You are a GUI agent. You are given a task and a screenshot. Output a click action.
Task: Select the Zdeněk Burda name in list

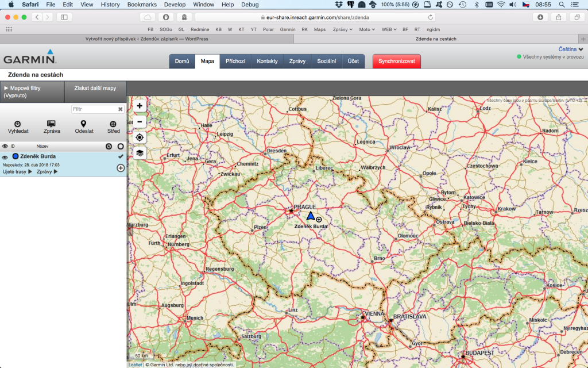point(38,156)
